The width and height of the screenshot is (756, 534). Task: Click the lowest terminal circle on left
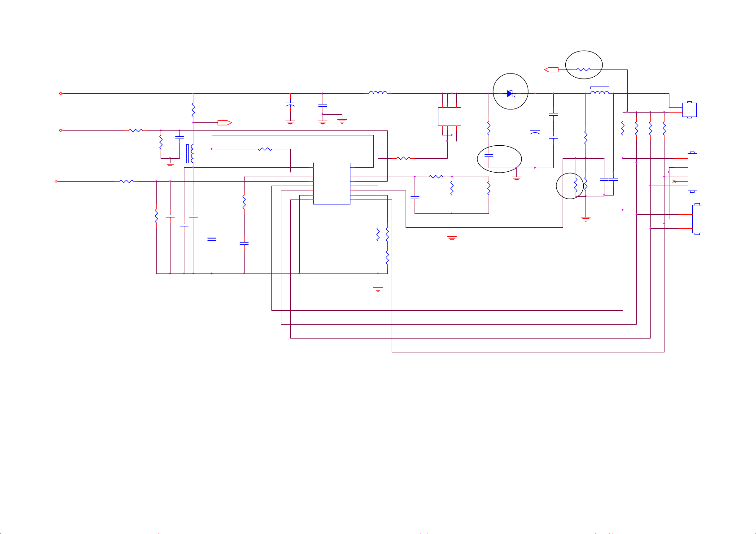[x=56, y=181]
